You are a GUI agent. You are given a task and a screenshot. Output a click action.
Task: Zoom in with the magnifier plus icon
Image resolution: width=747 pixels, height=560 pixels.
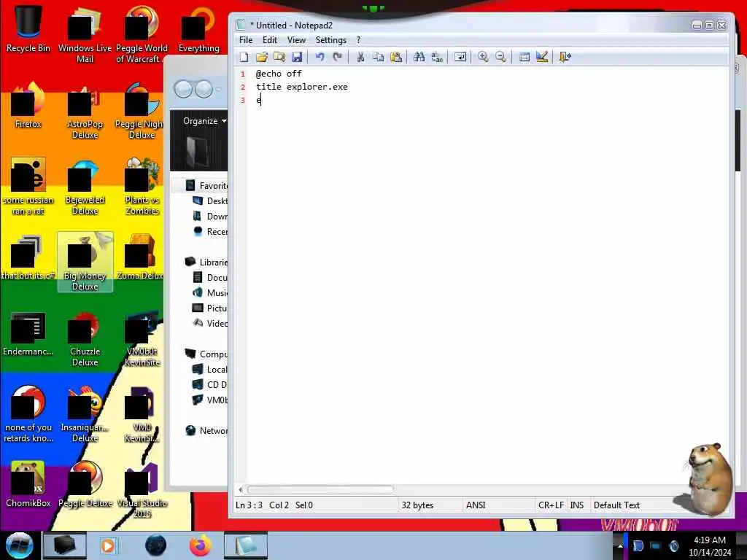(x=483, y=57)
